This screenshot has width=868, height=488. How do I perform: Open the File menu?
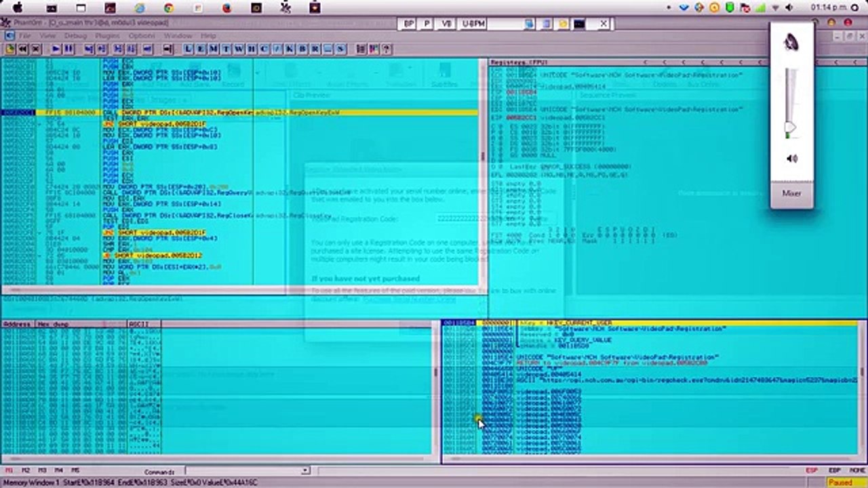coord(25,35)
